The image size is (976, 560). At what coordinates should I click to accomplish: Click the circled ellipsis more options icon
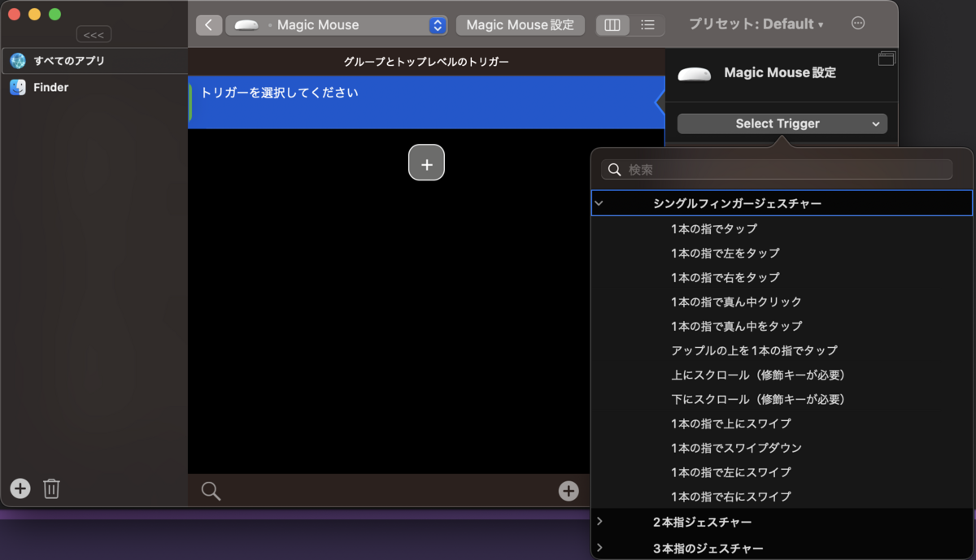point(858,24)
